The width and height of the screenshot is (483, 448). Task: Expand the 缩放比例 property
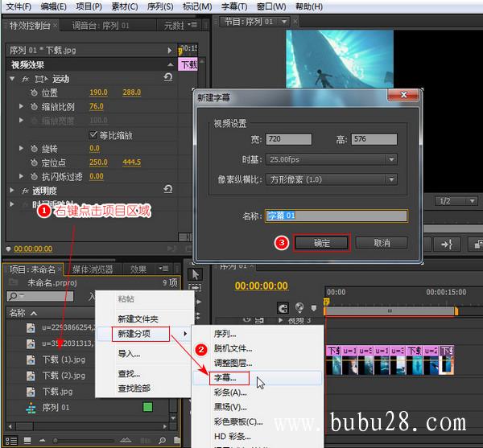click(x=21, y=106)
